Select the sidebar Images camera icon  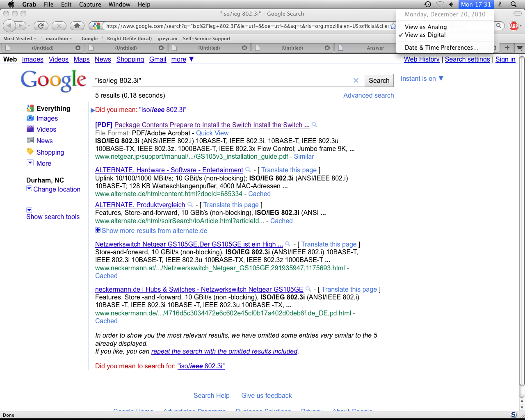(30, 118)
